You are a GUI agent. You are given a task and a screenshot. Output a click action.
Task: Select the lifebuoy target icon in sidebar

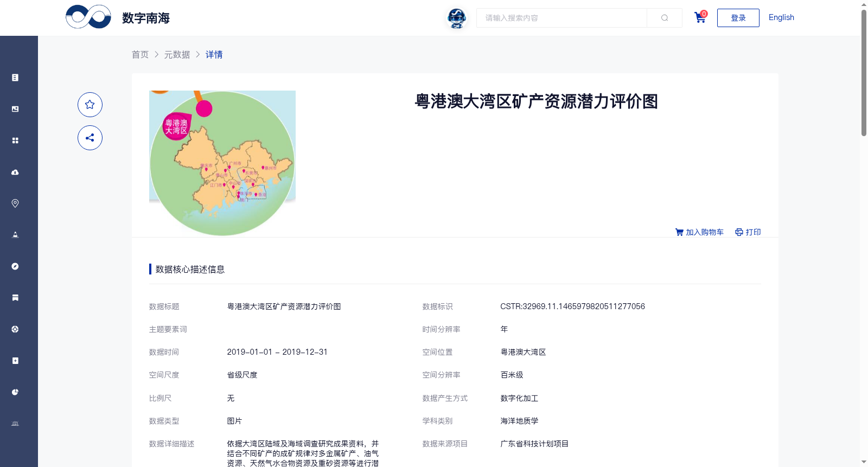click(15, 329)
